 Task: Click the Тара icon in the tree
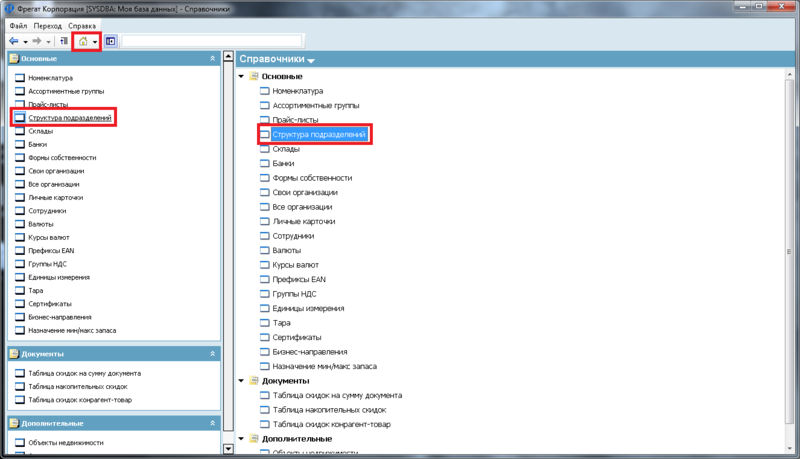click(x=264, y=323)
